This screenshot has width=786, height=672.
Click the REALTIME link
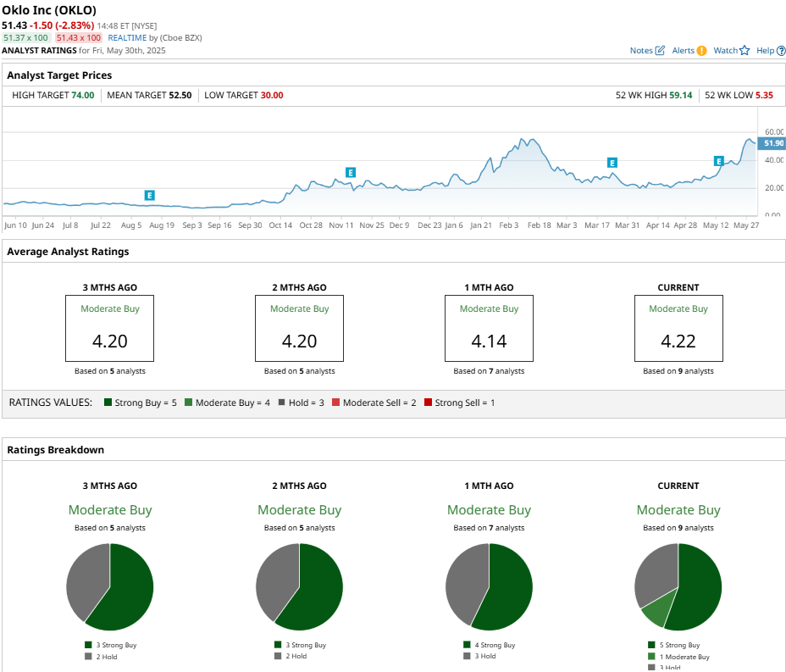pos(127,37)
